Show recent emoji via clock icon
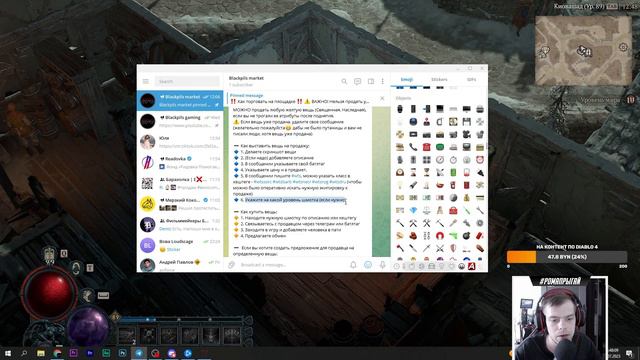Image resolution: width=640 pixels, height=360 pixels. pyautogui.click(x=396, y=266)
